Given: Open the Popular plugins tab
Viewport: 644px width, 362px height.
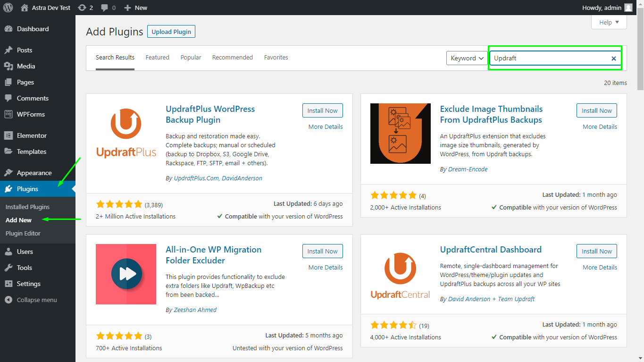Looking at the screenshot, I should pos(191,57).
